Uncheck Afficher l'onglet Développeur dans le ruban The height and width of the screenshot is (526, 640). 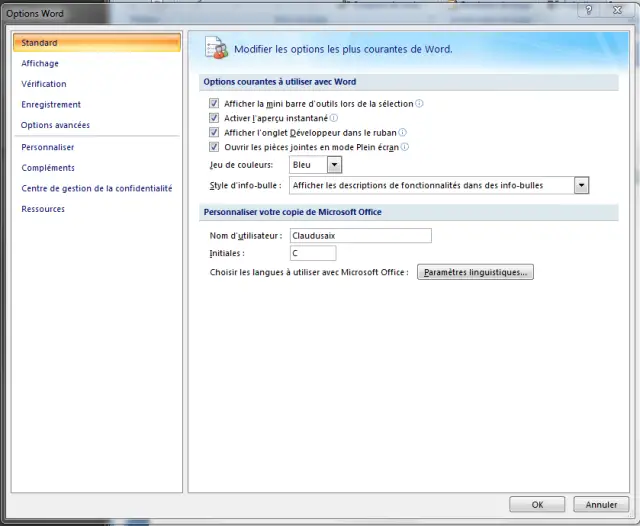pos(214,132)
